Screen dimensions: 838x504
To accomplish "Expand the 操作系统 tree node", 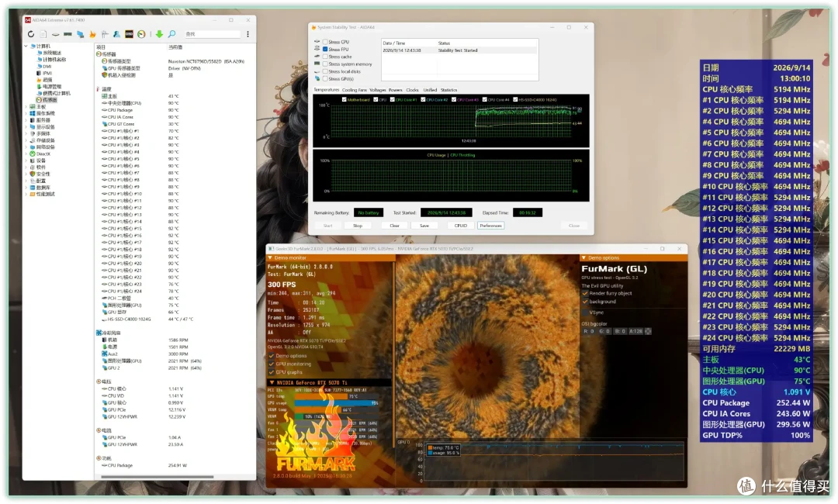I will tap(26, 114).
